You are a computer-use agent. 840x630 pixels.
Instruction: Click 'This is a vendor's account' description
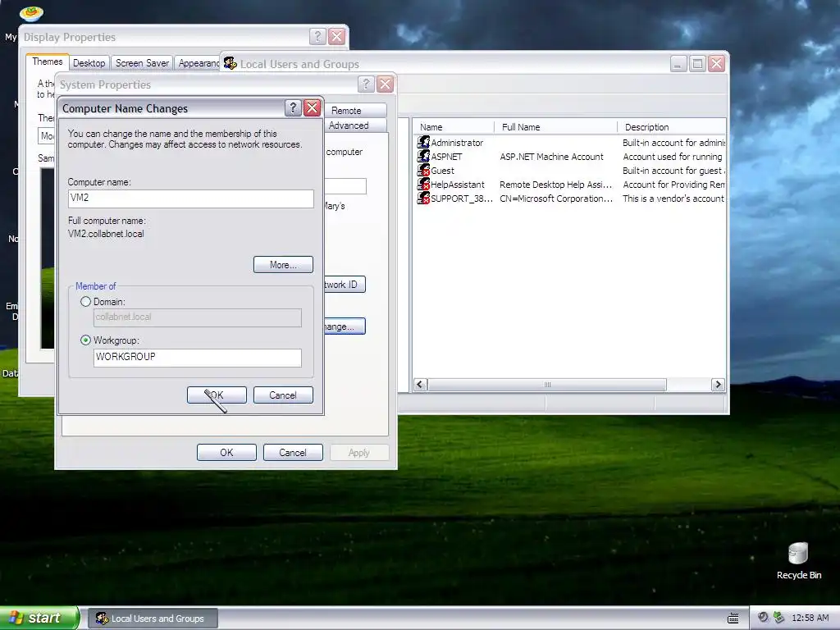tap(673, 199)
